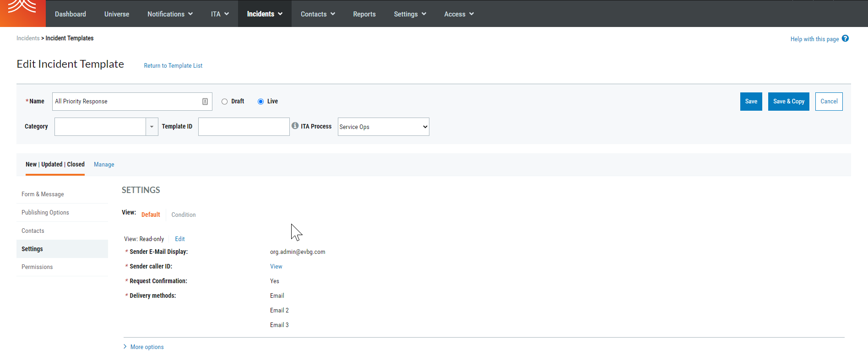Open the ITA Process dropdown

coord(383,127)
